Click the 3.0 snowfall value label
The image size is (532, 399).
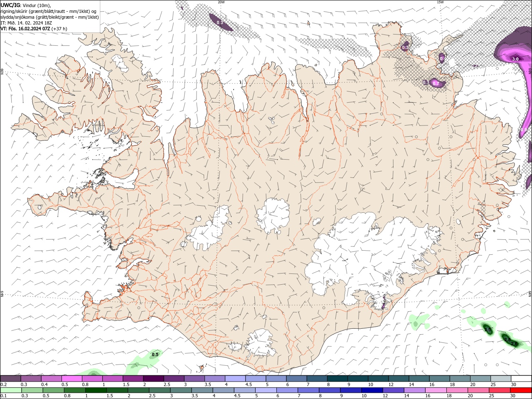tap(515, 59)
